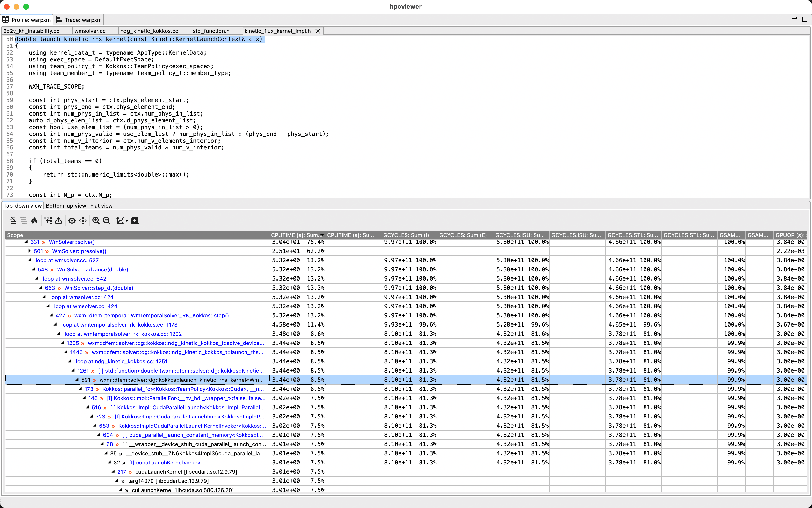812x508 pixels.
Task: Click the resize columns arrows icon
Action: point(83,221)
